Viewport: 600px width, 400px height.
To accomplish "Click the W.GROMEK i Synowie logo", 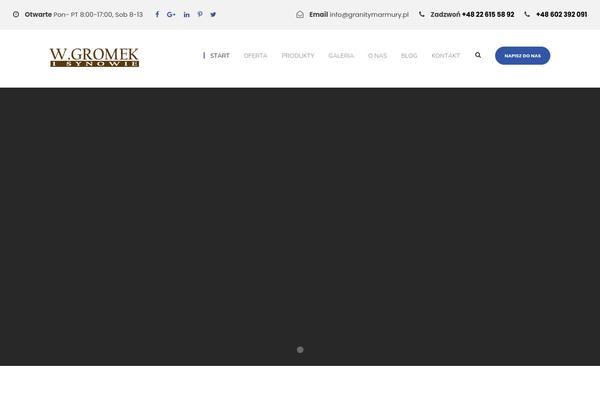I will point(94,57).
